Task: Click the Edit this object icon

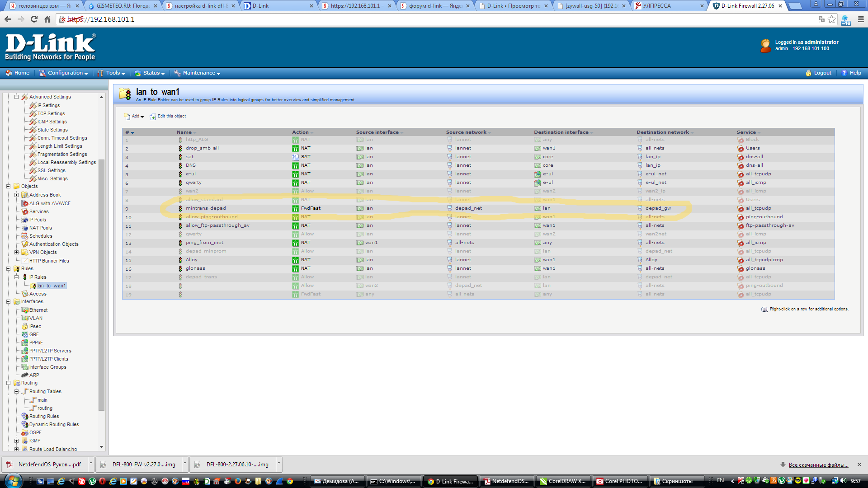Action: click(153, 117)
